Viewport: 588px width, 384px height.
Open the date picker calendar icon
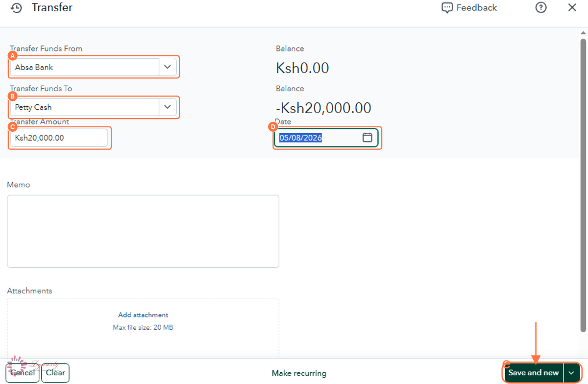(367, 138)
